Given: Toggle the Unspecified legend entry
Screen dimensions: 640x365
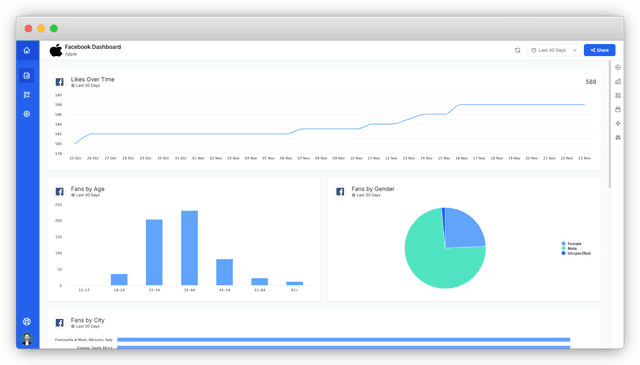Looking at the screenshot, I should (x=576, y=253).
